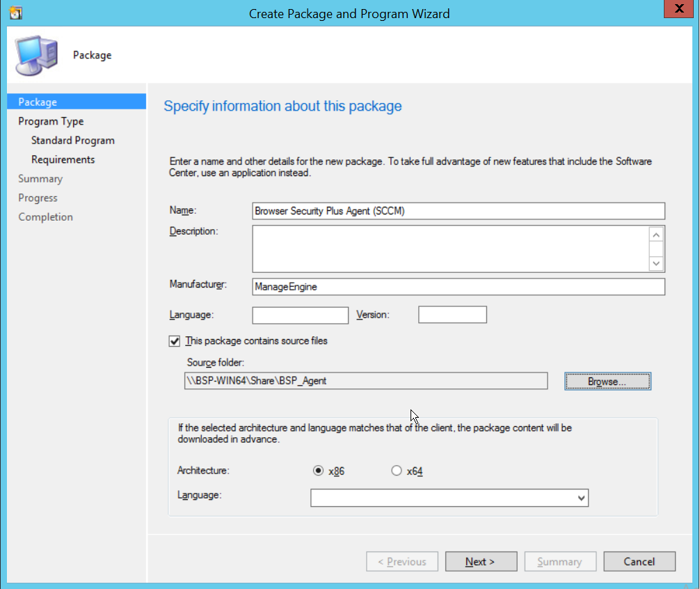Click the 'Source folder:' label

pos(216,363)
